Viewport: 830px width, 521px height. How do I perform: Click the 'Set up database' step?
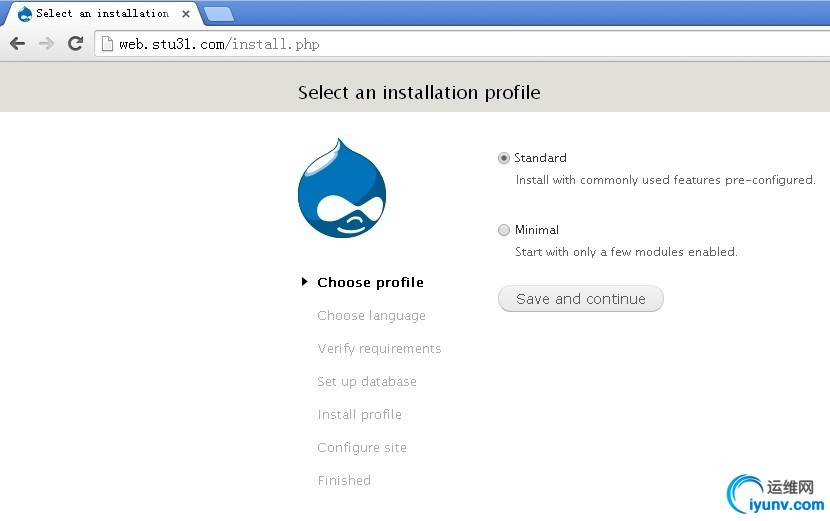point(367,381)
